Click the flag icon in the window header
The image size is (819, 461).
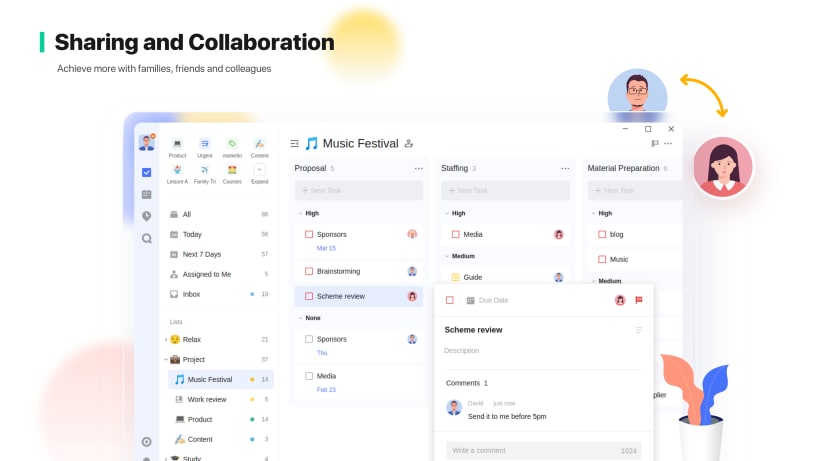point(654,144)
